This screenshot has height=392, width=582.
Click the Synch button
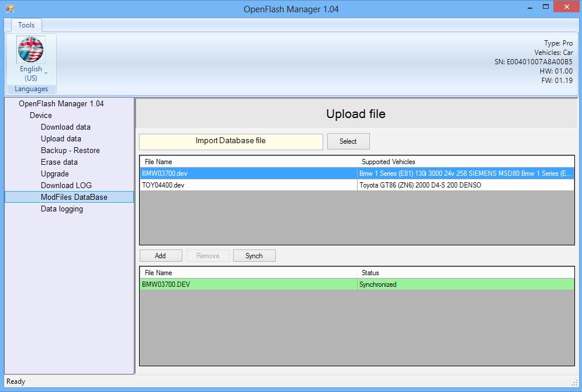click(254, 256)
